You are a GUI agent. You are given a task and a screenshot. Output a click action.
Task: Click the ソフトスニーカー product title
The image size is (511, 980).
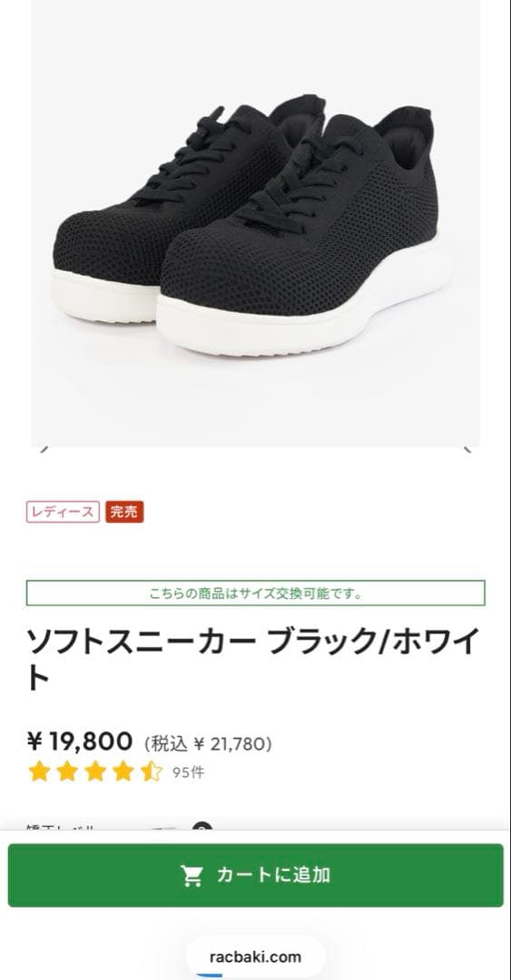[x=253, y=658]
